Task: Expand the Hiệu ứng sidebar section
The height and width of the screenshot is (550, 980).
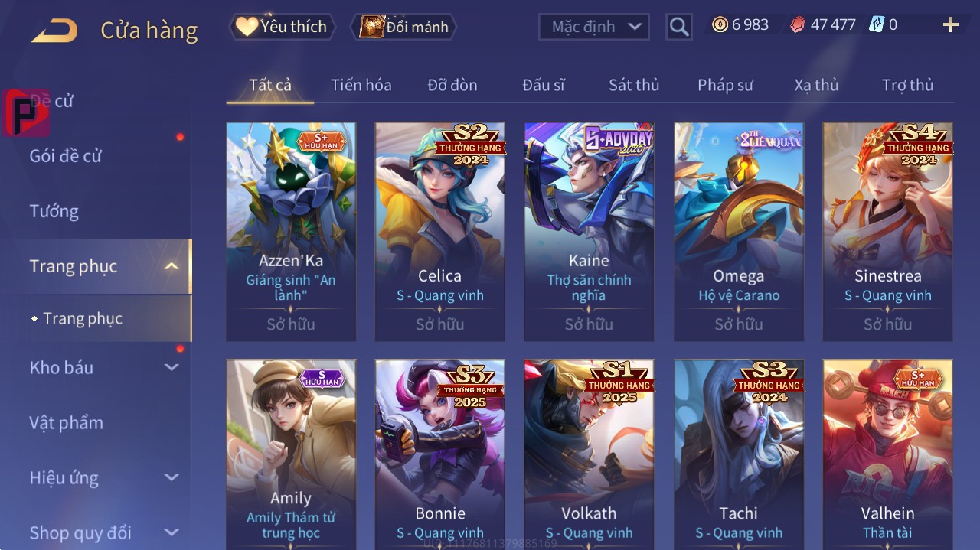Action: tap(171, 477)
